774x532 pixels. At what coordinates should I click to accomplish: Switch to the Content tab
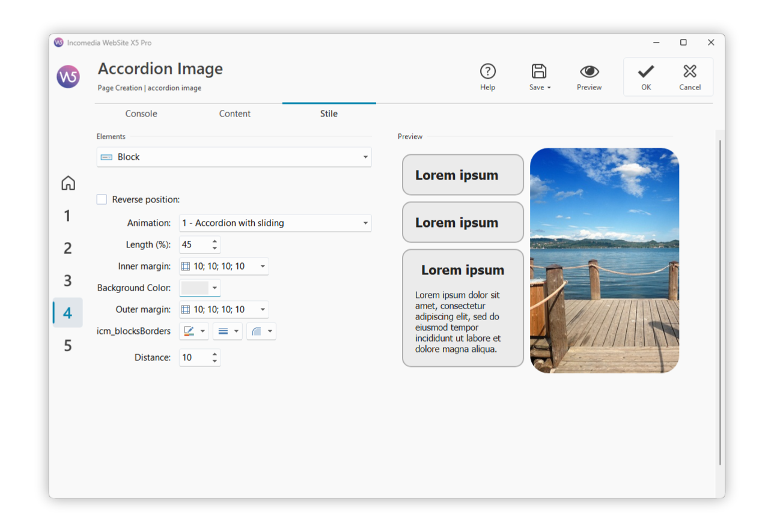pos(234,113)
